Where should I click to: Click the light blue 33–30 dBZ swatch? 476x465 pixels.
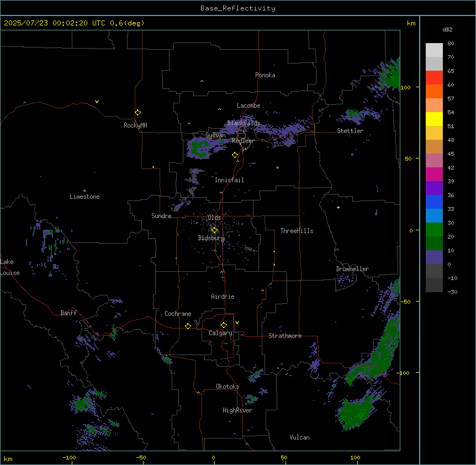point(434,215)
